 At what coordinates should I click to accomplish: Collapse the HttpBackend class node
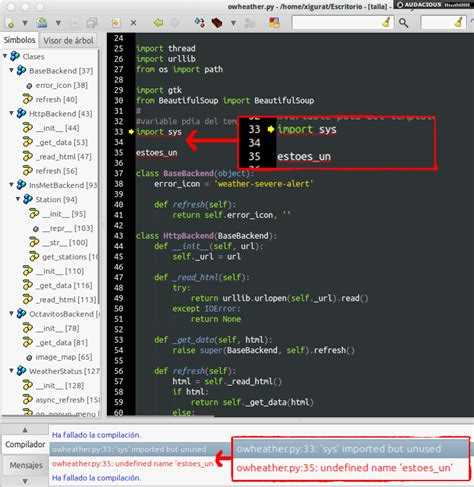coord(11,113)
